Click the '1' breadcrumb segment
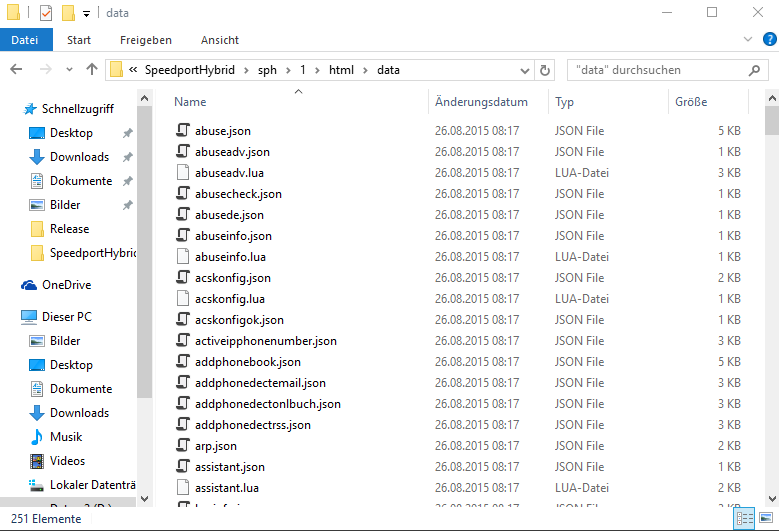 (303, 70)
